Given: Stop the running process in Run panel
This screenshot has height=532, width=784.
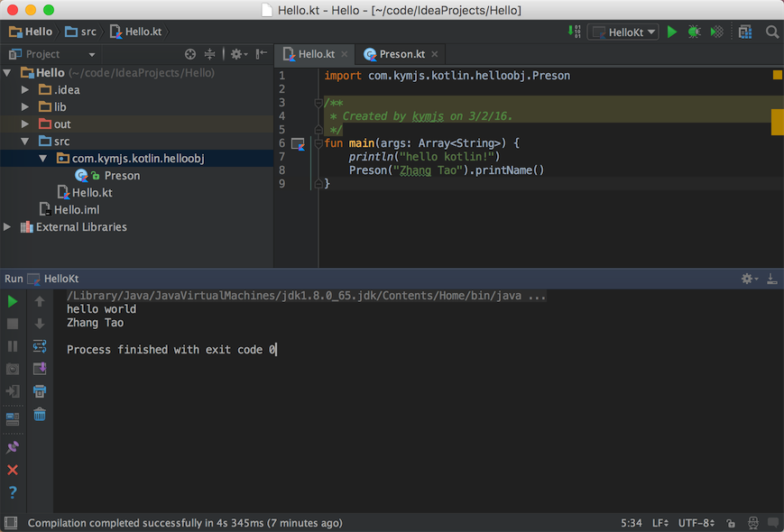Looking at the screenshot, I should [13, 323].
